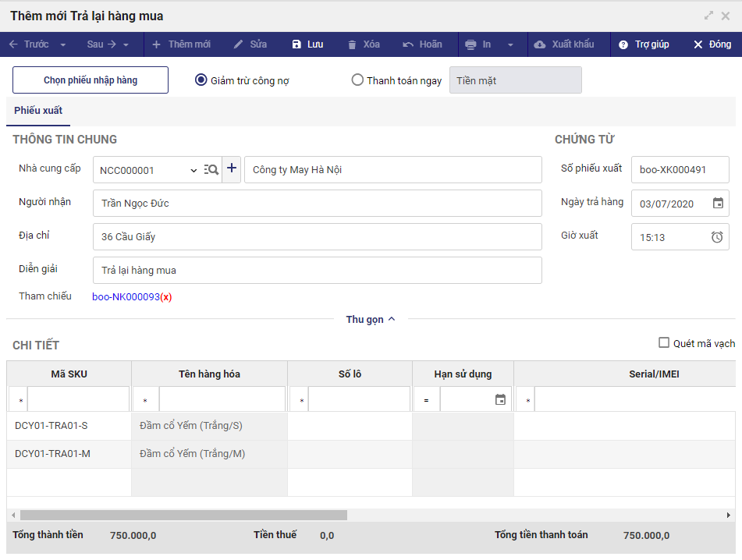This screenshot has height=560, width=742.
Task: Select Thanh toán ngay radio option
Action: [x=357, y=80]
